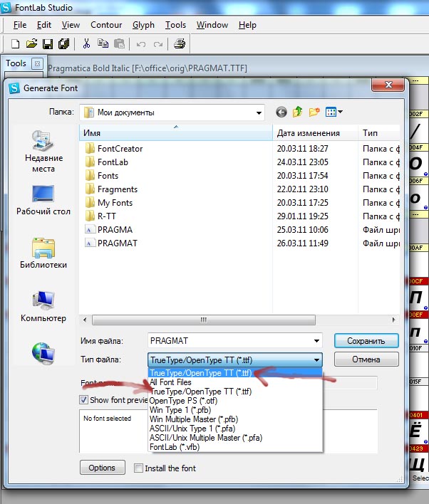Click the Print toolbar icon
Image resolution: width=429 pixels, height=504 pixels.
coord(180,43)
